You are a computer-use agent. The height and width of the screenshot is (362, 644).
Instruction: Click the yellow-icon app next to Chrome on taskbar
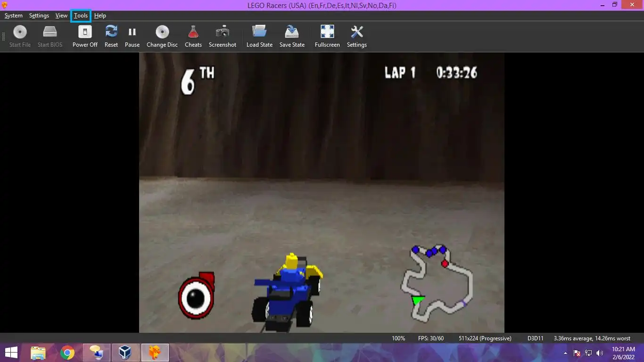(97, 353)
